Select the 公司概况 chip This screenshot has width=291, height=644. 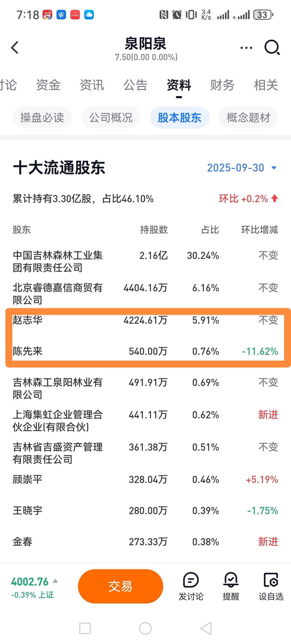111,117
